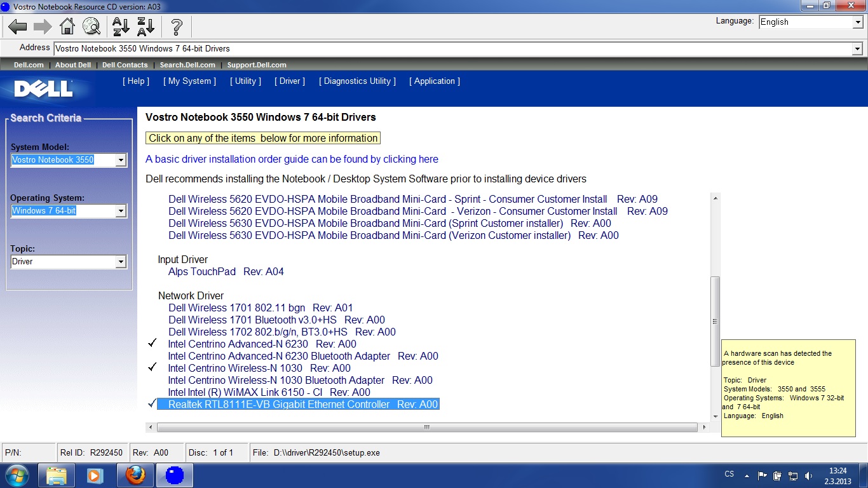The image size is (868, 488).
Task: Select the Resource CD blue ball taskbar button
Action: coord(174,475)
